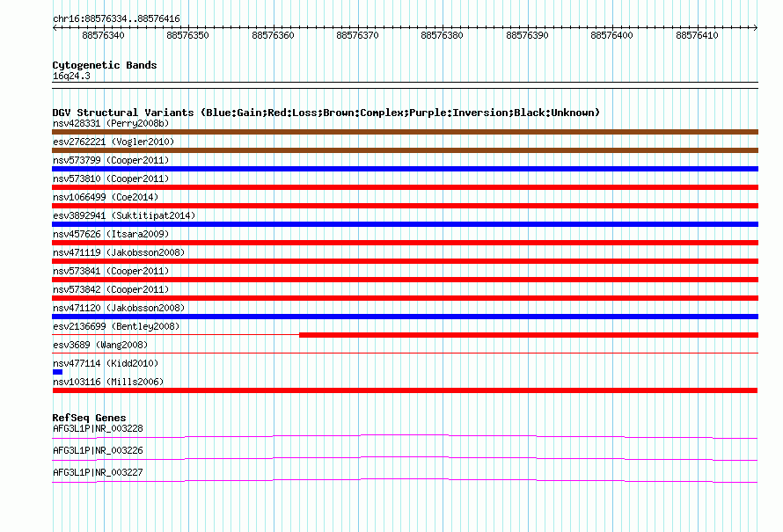783x532 pixels.
Task: Open variant nsv573799 (Cooper2011) label
Action: pos(111,160)
